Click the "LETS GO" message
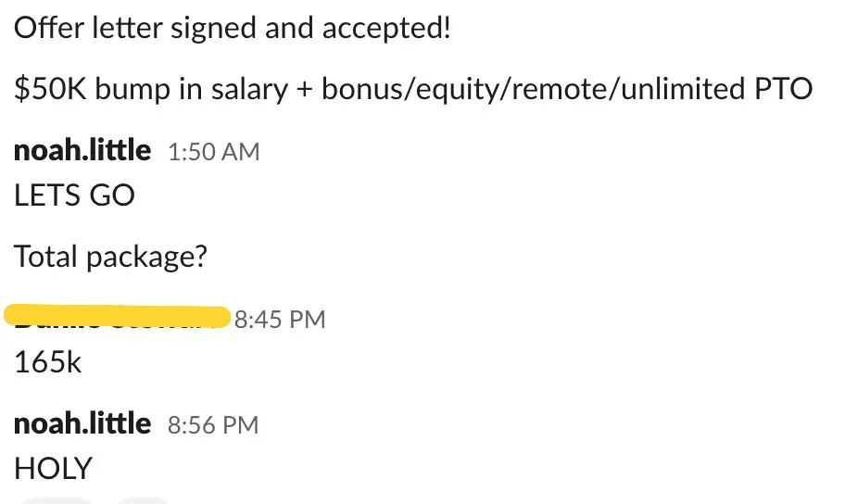 74,195
